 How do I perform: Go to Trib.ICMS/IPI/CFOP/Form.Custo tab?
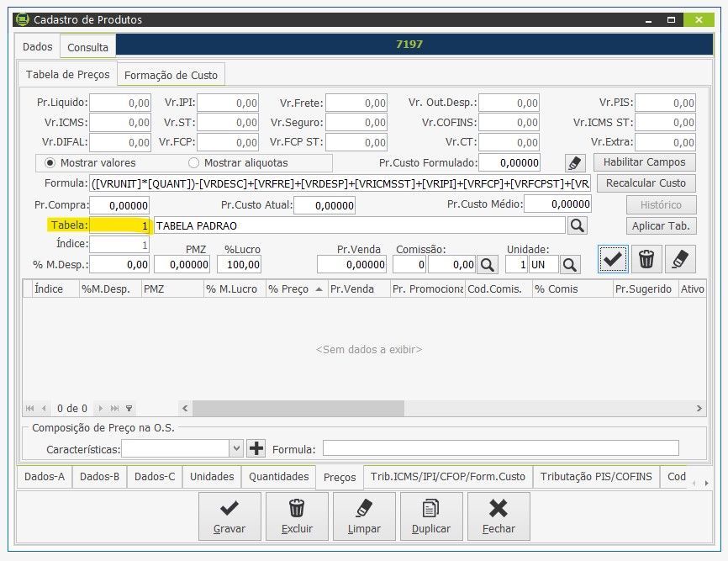pos(447,476)
